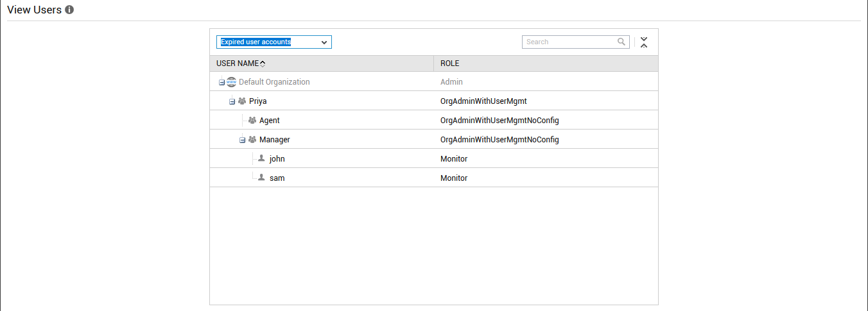Select Default Organization tree row
868x311 pixels.
pos(434,81)
